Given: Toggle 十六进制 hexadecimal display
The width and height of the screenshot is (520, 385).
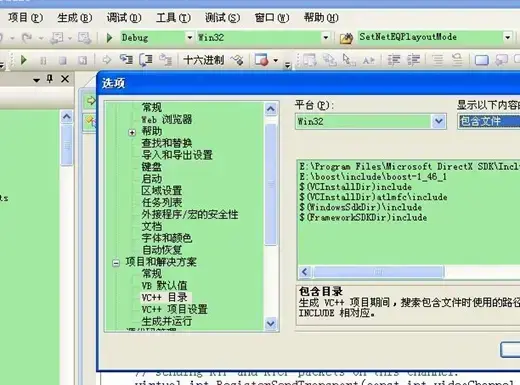Looking at the screenshot, I should (x=204, y=60).
